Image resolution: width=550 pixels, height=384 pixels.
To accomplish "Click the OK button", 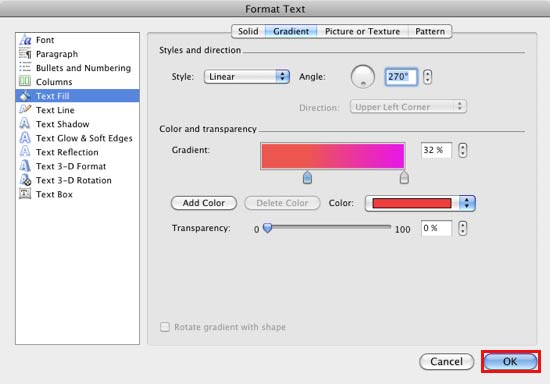I will [510, 362].
